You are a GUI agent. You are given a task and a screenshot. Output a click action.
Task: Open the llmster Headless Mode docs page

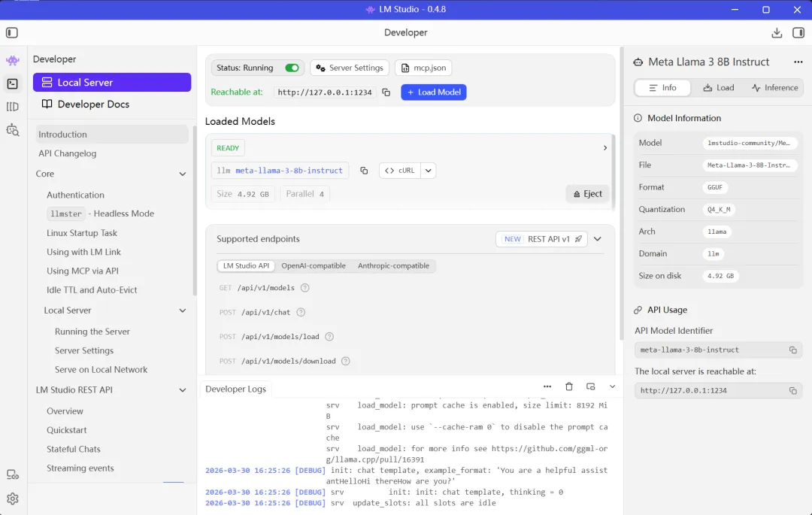[x=101, y=214]
